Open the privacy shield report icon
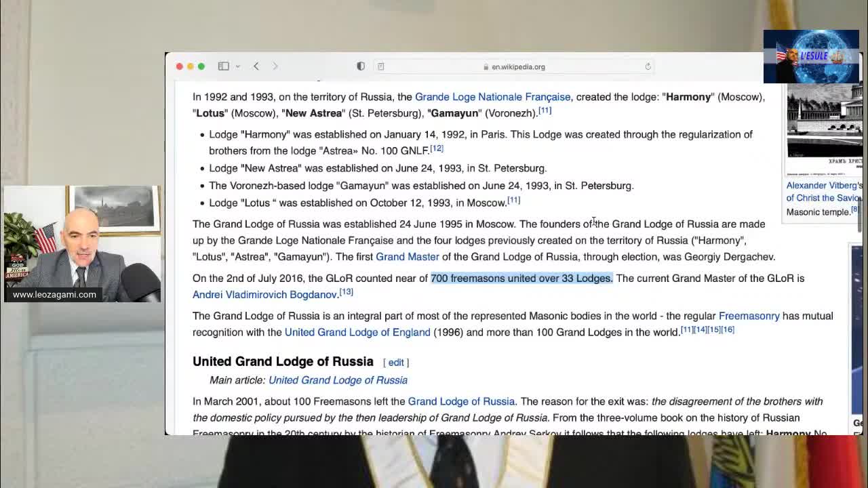Viewport: 868px width, 488px height. coord(361,66)
